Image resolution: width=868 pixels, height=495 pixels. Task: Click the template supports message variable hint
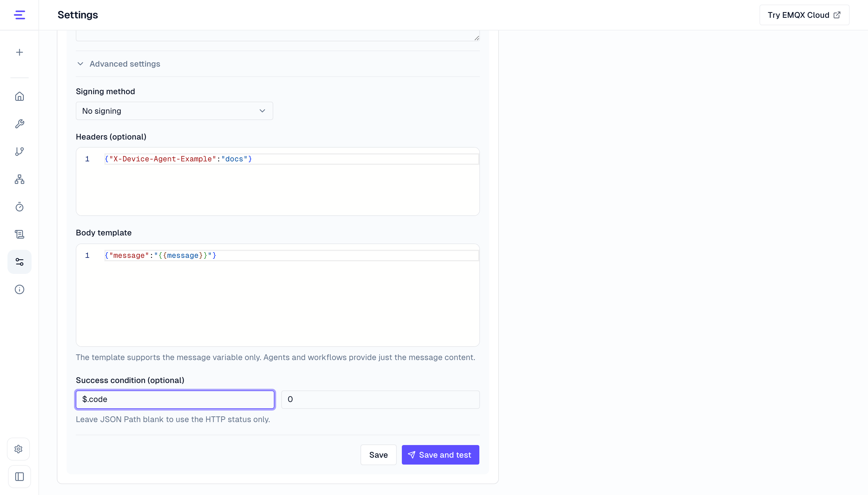tap(275, 357)
